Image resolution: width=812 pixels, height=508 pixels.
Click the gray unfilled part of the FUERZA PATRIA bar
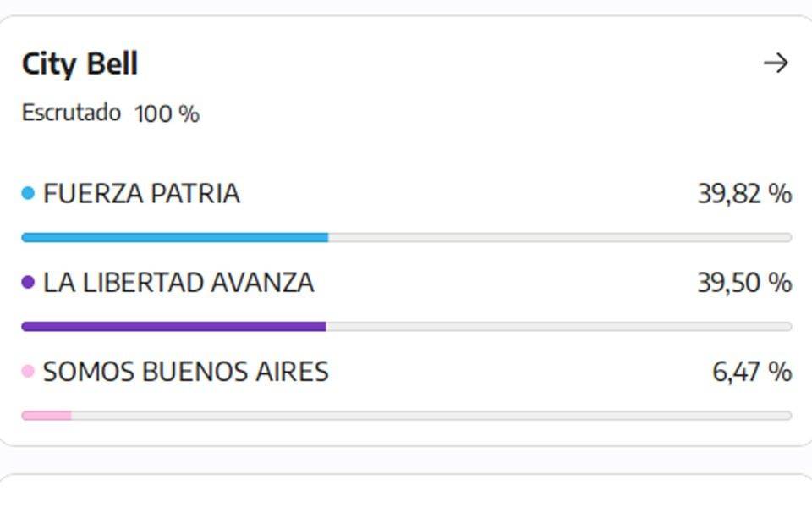coord(560,237)
